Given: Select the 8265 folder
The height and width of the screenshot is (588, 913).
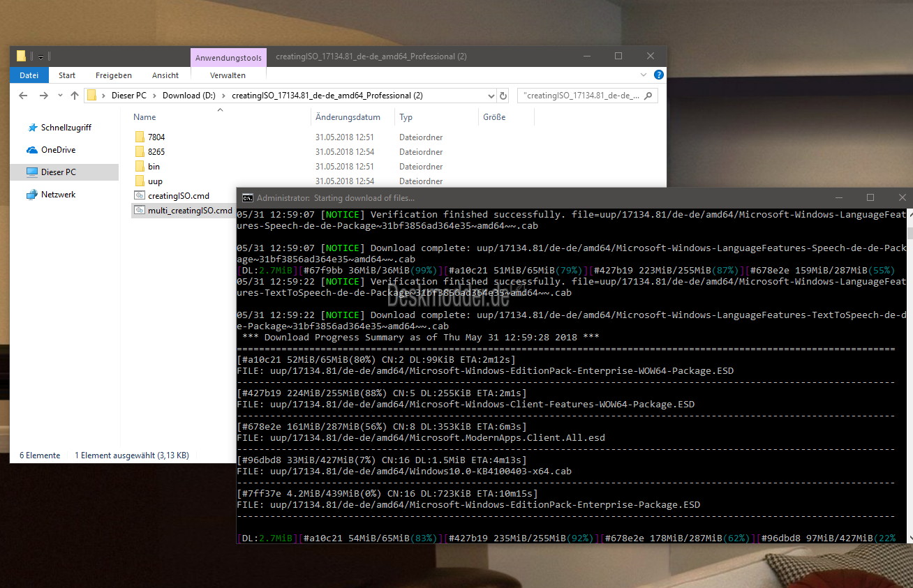Looking at the screenshot, I should click(x=156, y=152).
